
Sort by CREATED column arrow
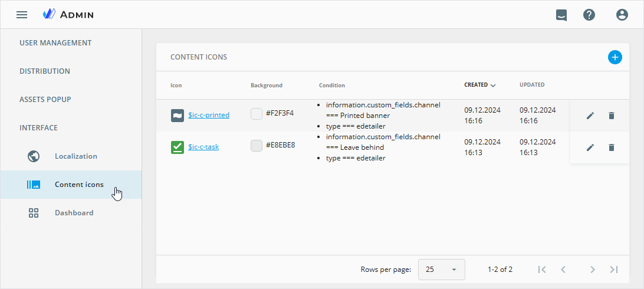click(x=493, y=86)
